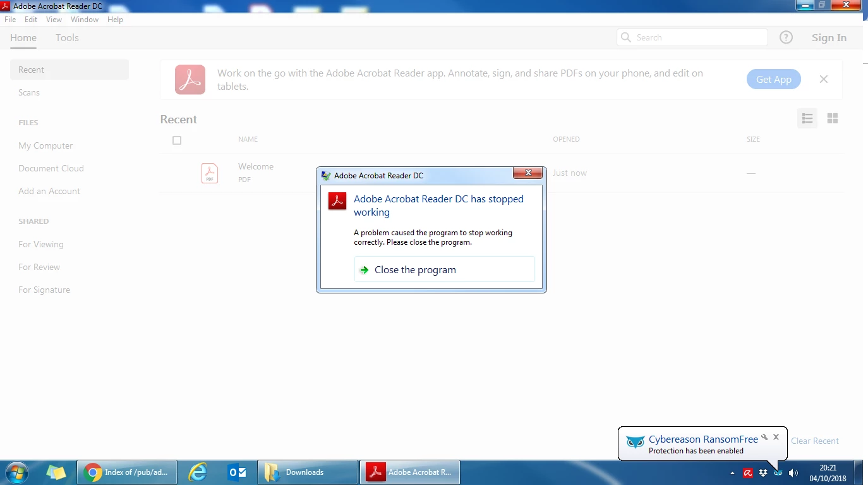Viewport: 868px width, 485px height.
Task: Click the magnifier icon in search box
Action: point(626,37)
